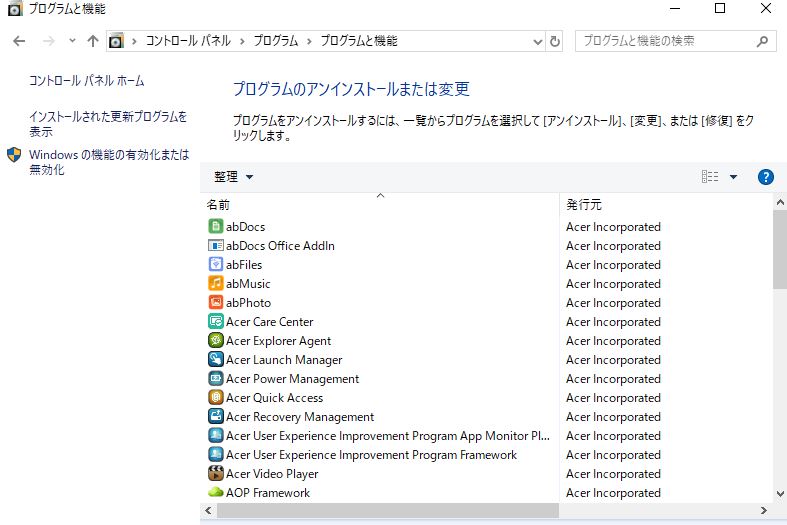Open the recent locations chevron
This screenshot has width=787, height=525.
[71, 41]
